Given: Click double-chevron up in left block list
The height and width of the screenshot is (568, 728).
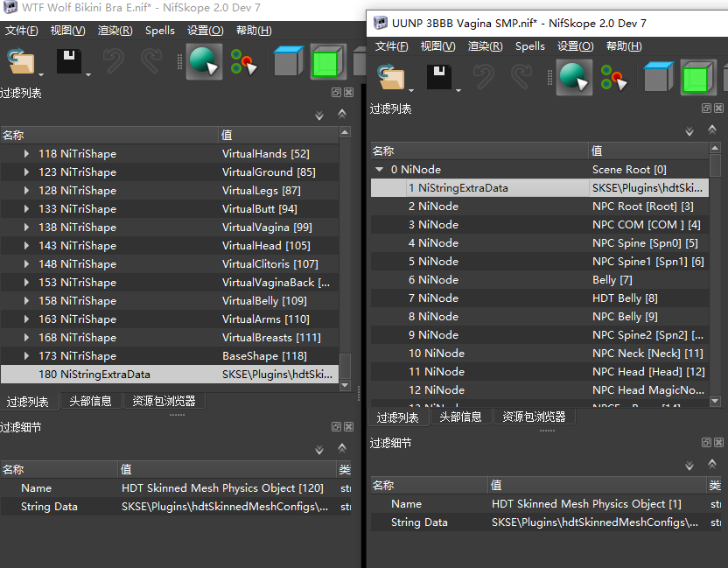Looking at the screenshot, I should 342,114.
